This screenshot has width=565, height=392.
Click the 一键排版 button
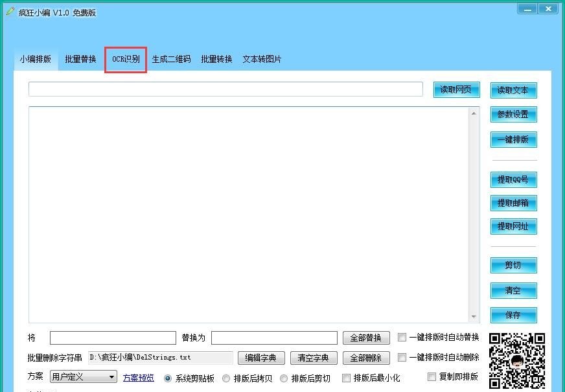click(513, 139)
